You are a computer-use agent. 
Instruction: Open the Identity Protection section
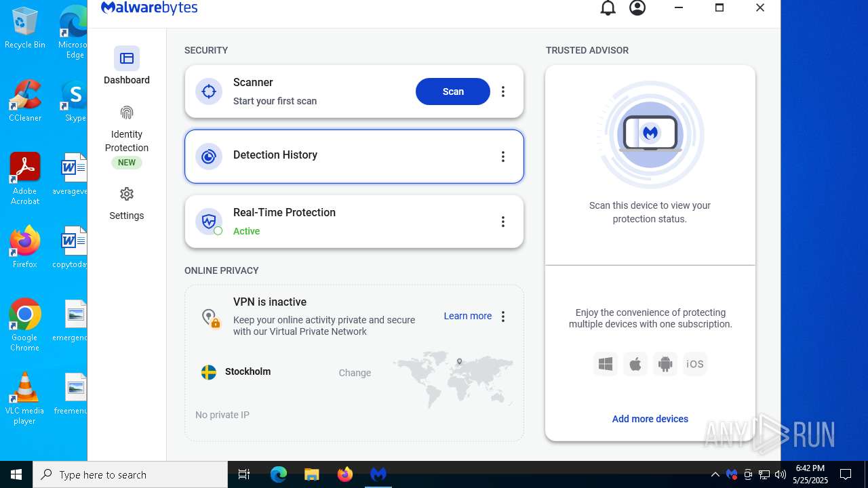click(127, 136)
